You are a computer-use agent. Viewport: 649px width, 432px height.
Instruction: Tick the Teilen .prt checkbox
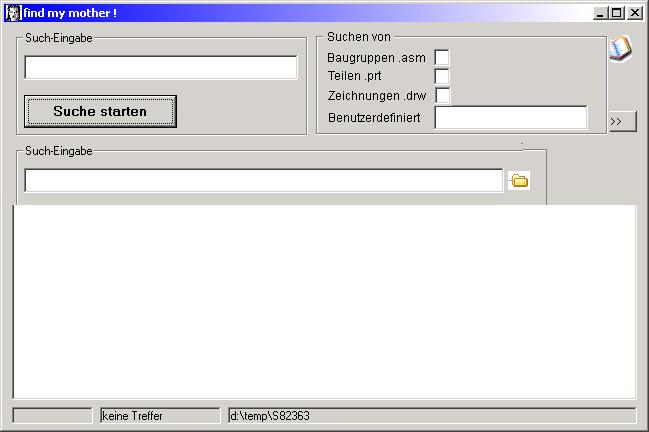point(442,76)
